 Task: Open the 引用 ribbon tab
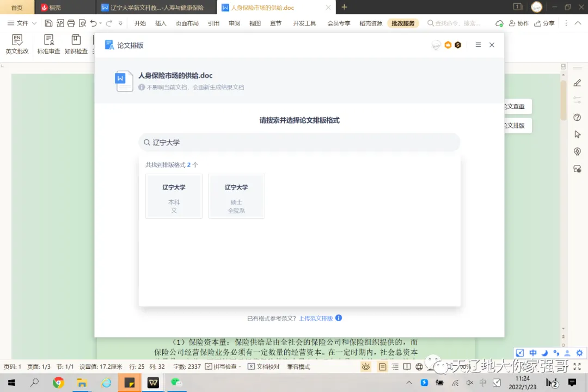[x=213, y=23]
